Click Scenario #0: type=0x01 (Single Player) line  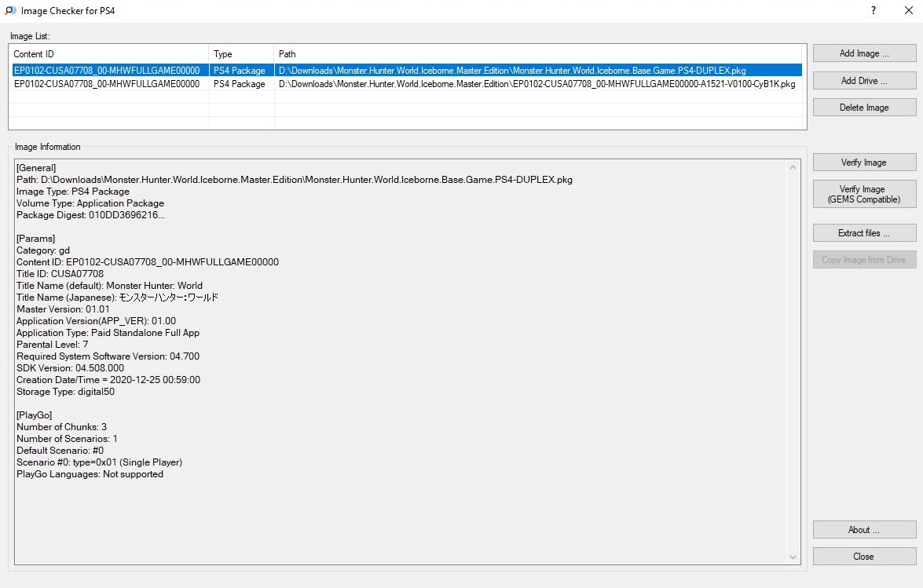pos(100,462)
